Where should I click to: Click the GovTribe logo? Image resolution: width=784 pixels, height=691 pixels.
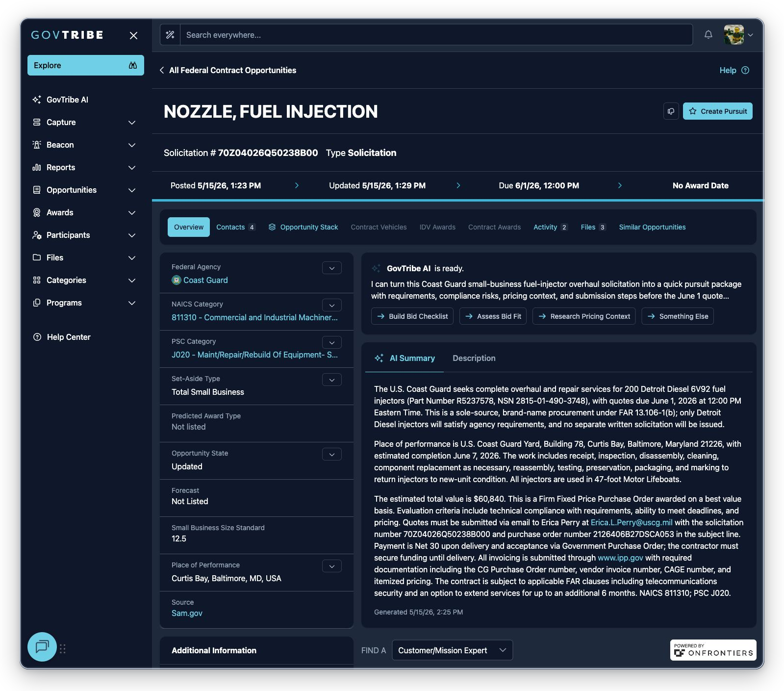(67, 35)
